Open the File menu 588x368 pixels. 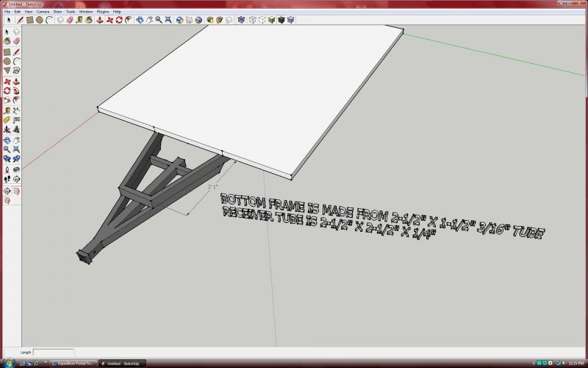point(7,12)
